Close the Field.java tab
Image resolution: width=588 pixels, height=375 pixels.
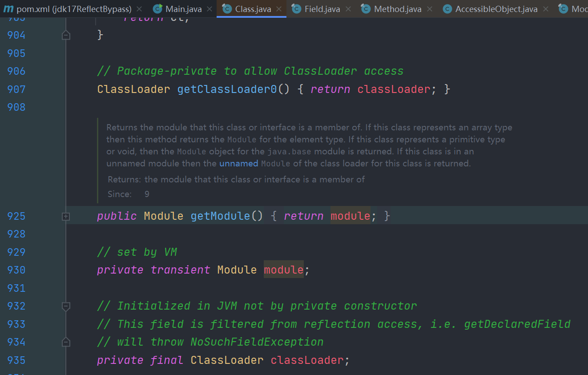click(x=348, y=9)
